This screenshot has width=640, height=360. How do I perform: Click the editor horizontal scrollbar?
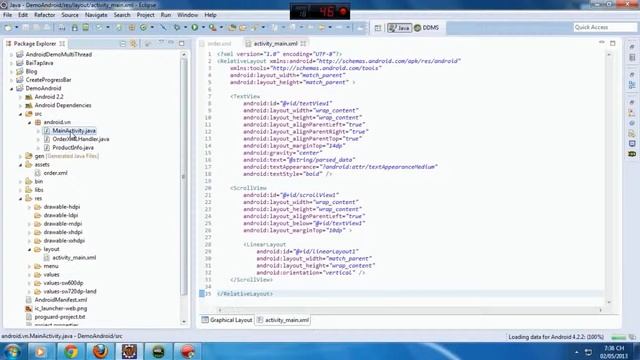[x=410, y=310]
